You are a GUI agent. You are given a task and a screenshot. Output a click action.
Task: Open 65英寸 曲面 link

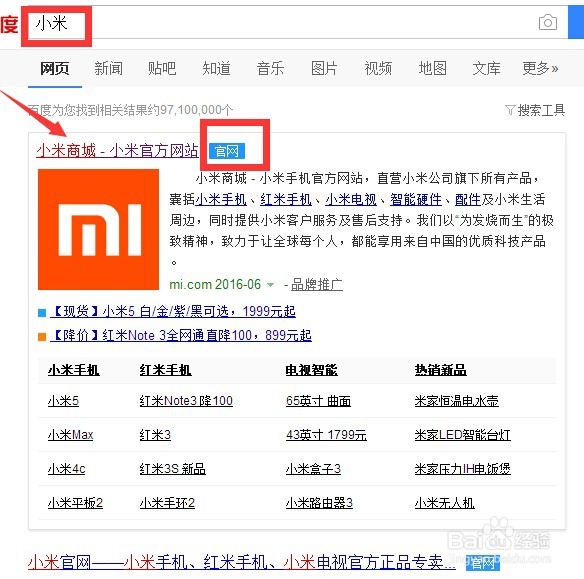[x=318, y=401]
